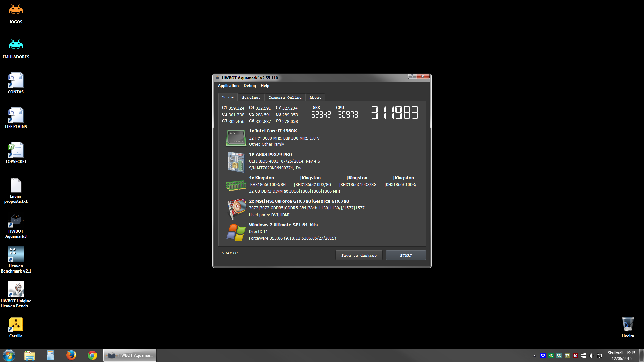Click the temperature 40 tray indicator
Screen dimensions: 644x362
click(575, 356)
